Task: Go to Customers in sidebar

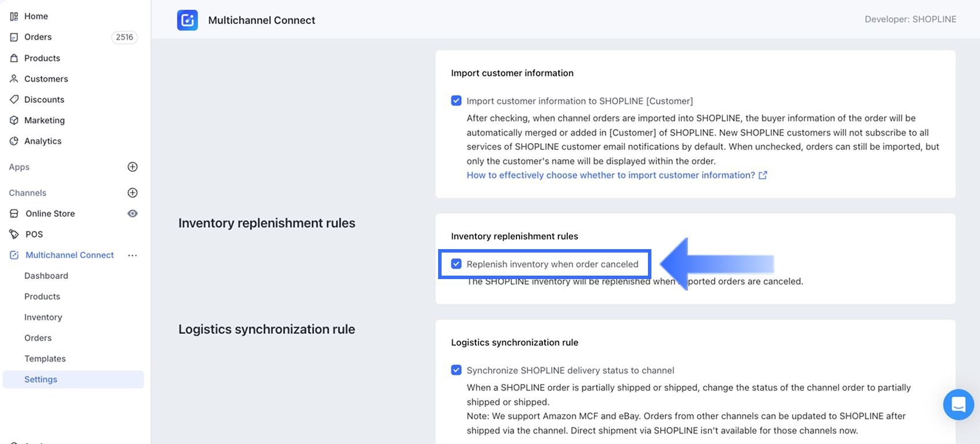Action: [x=46, y=78]
